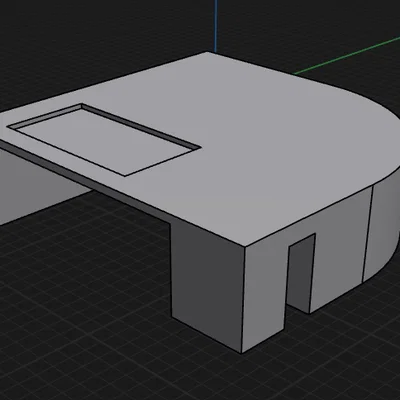
Task: Select vertical edge between flat and curved side
Action: click(x=367, y=233)
